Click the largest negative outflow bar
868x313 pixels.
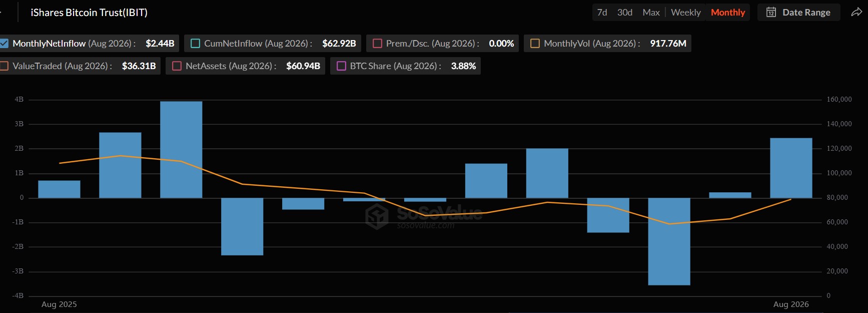669,241
